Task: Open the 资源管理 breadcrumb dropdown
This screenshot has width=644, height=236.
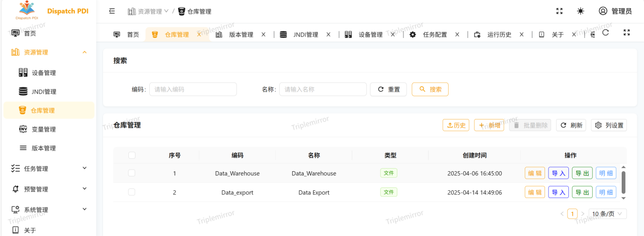Action: click(148, 11)
